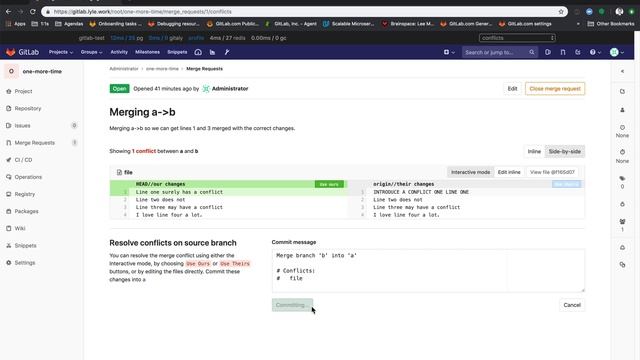640x360 pixels.
Task: Switch diff view to Inline
Action: click(x=534, y=151)
